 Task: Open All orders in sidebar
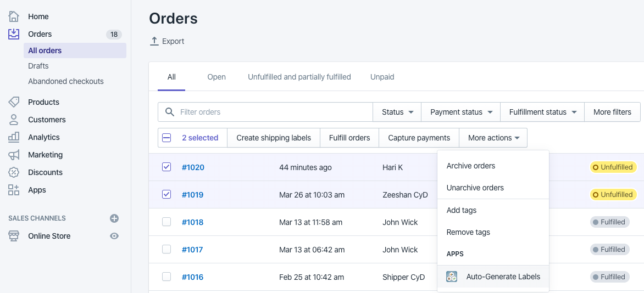pos(75,50)
